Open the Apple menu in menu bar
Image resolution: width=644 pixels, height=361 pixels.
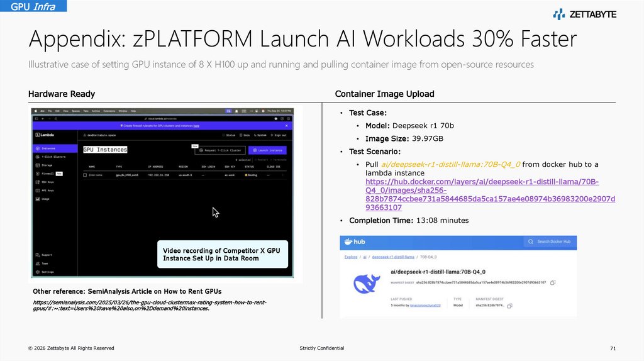36,111
